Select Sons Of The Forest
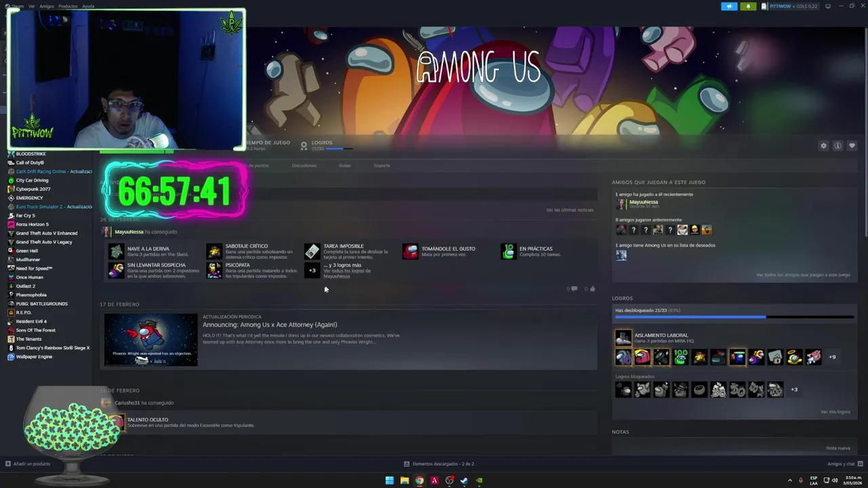 35,330
